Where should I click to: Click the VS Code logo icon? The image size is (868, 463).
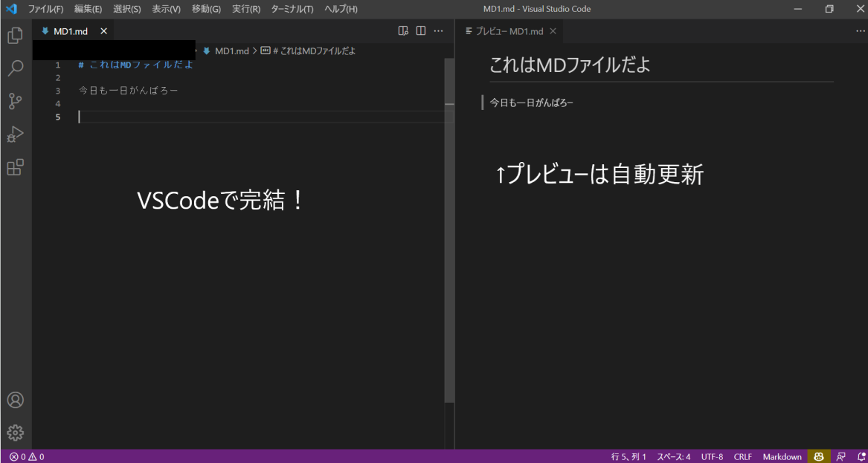coord(10,9)
